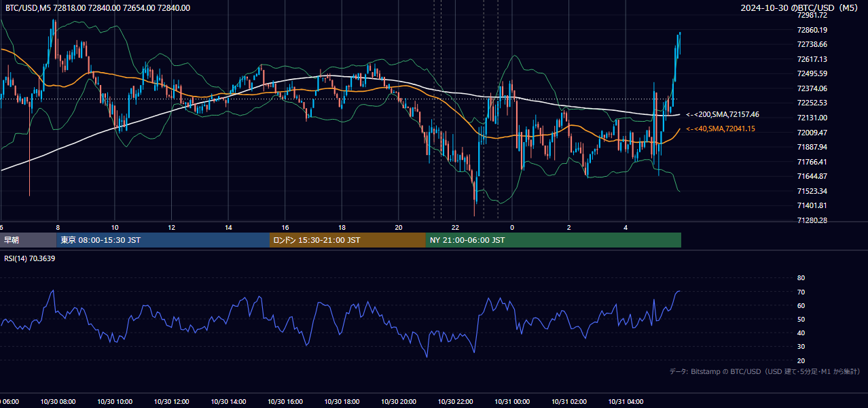Screen dimensions: 868x408
Task: Click price axis value 71280.28
Action: tap(812, 220)
